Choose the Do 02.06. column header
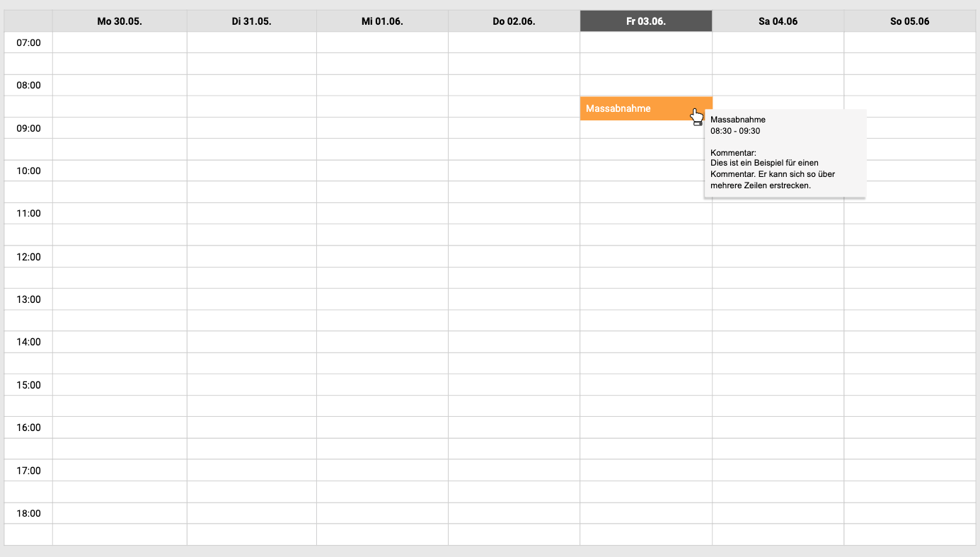Screen dimensions: 980x557 514,21
